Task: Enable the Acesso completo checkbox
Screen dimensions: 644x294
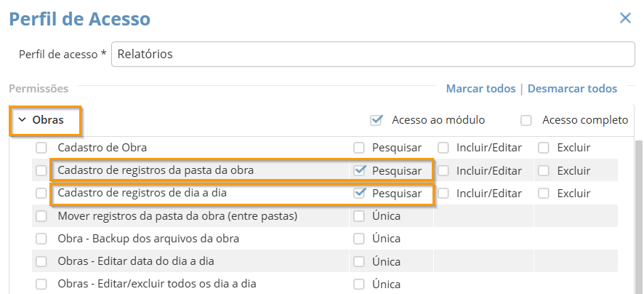Action: click(x=526, y=120)
